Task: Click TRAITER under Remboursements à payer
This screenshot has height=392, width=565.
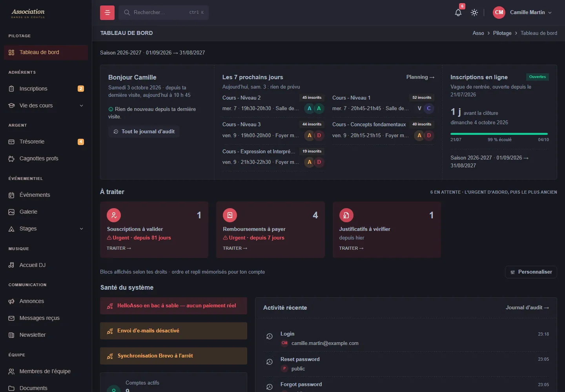Action: pyautogui.click(x=235, y=248)
